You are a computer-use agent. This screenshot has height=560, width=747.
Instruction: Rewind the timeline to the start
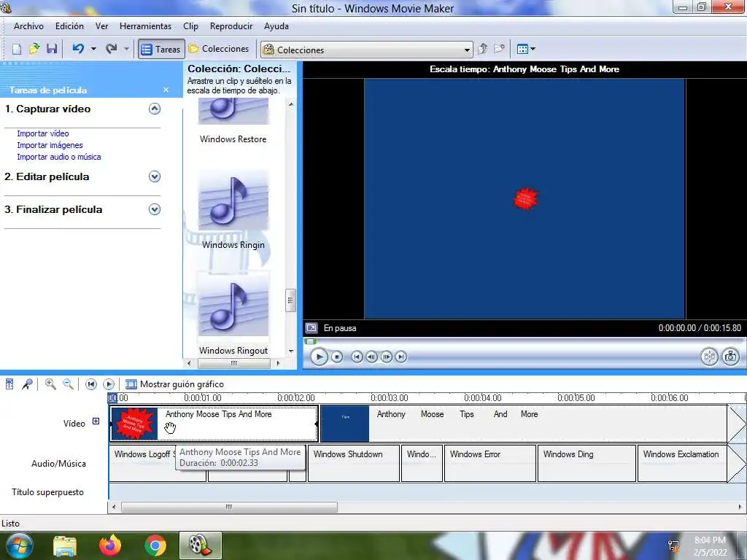90,384
